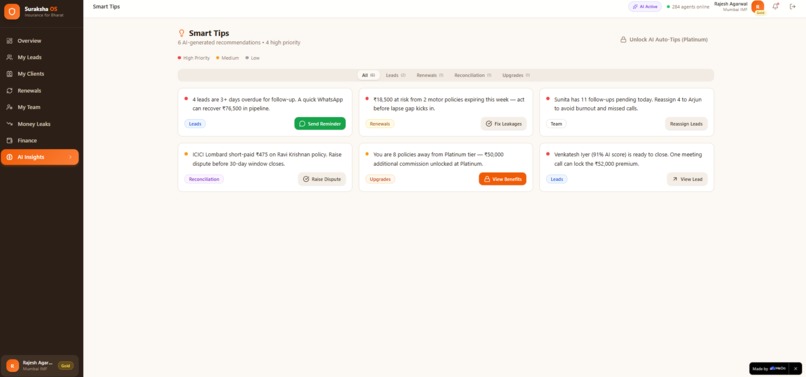Viewport: 806px width, 377px height.
Task: Click the logout icon in header
Action: coord(793,7)
